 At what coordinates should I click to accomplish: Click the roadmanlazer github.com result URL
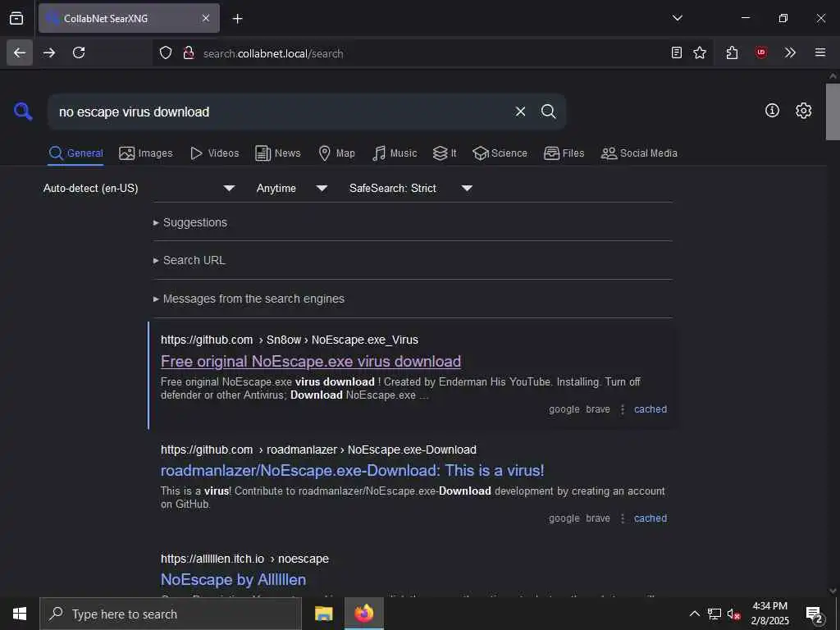click(318, 450)
